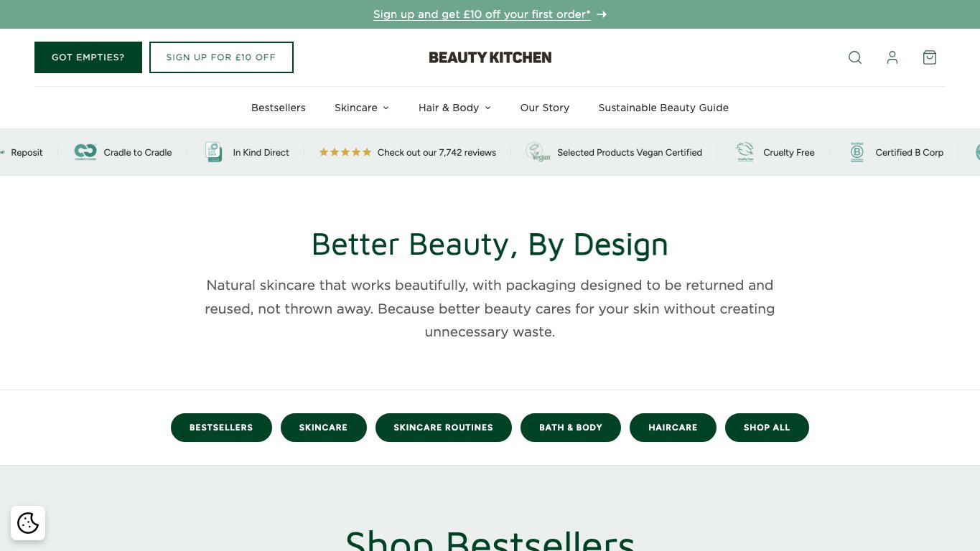
Task: Click 'Check out our 7,742 reviews' text
Action: click(x=437, y=152)
